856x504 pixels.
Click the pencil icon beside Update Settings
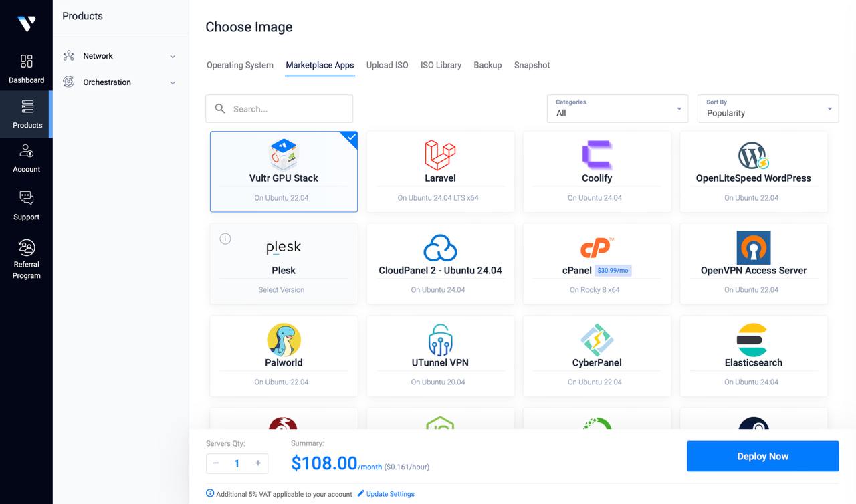(360, 493)
